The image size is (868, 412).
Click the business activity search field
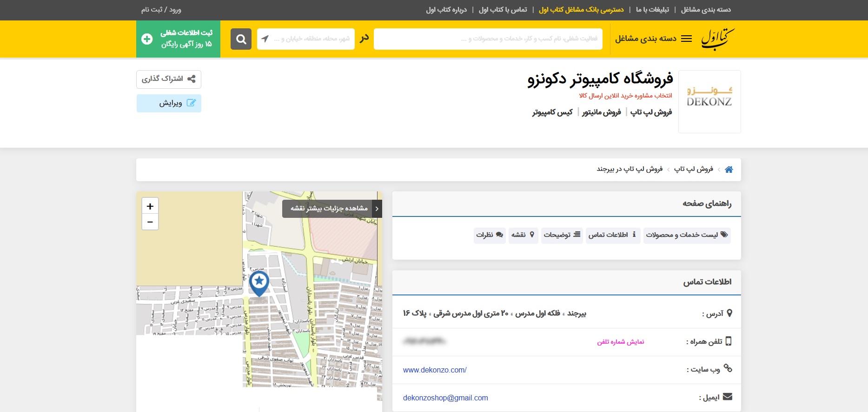pyautogui.click(x=488, y=39)
